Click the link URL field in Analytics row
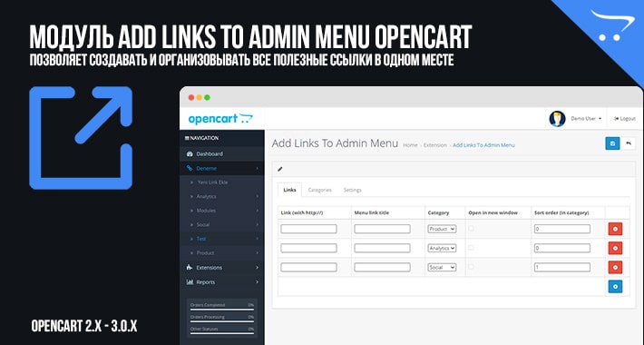644x345 pixels. (309, 248)
